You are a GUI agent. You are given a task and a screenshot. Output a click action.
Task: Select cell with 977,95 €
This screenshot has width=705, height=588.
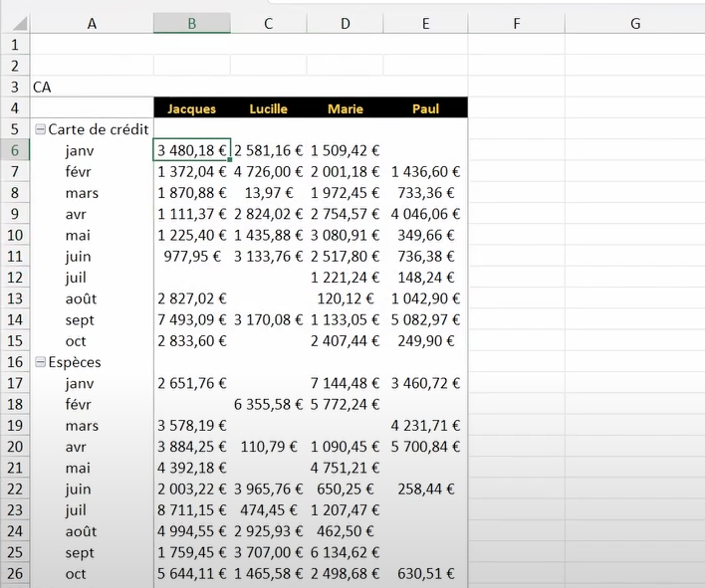coord(192,256)
